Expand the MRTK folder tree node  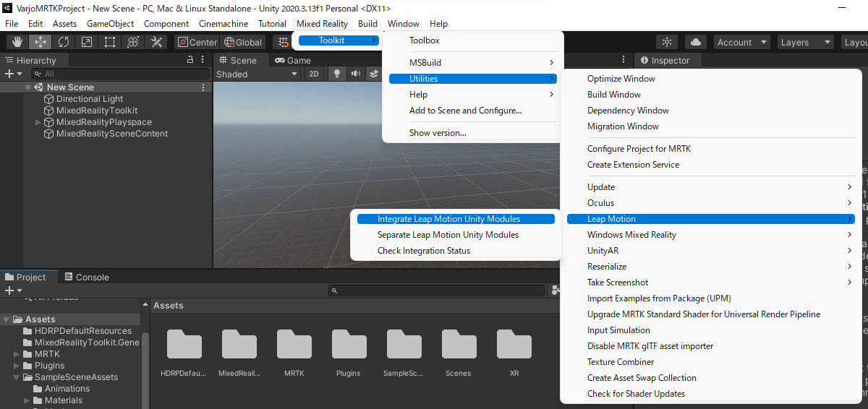[x=17, y=354]
